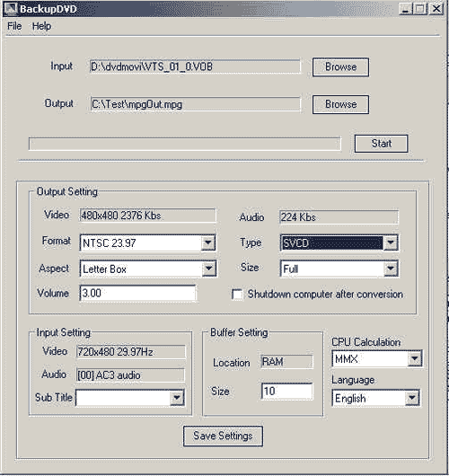Click the Volume 3.00 input field
The width and height of the screenshot is (449, 476).
tap(137, 293)
